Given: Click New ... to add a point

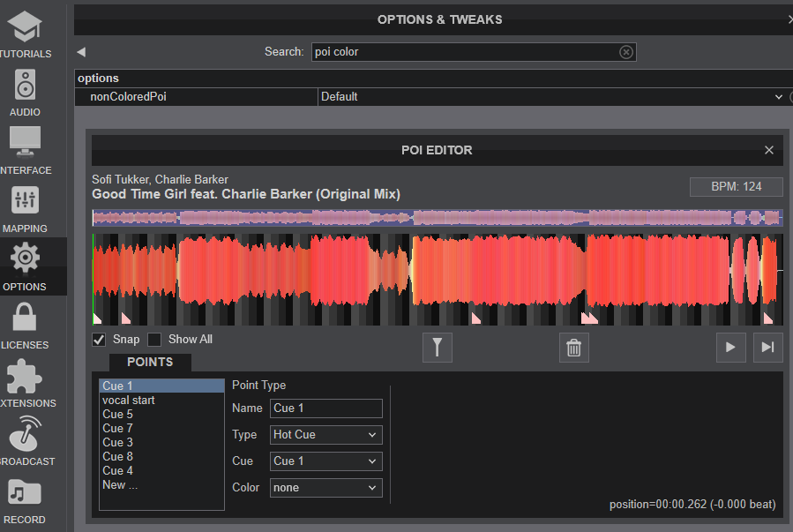Looking at the screenshot, I should 161,485.
